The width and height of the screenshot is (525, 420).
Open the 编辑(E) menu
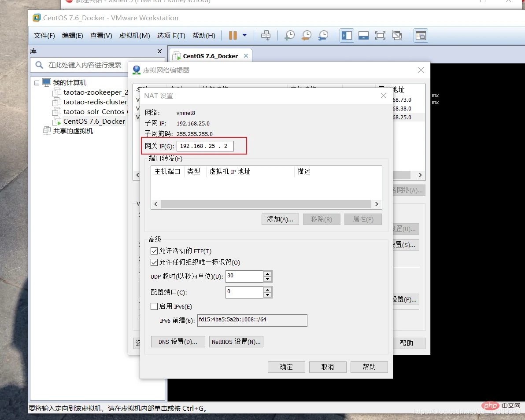coord(72,36)
